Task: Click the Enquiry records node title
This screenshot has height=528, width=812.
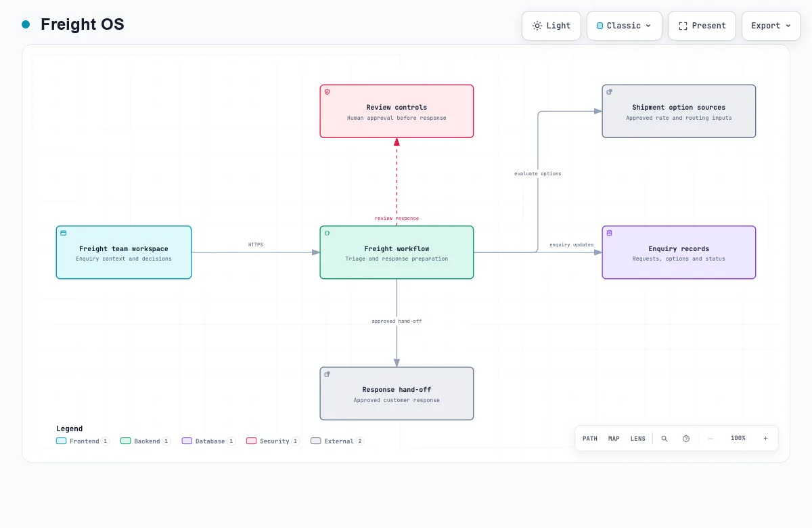Action: tap(679, 248)
